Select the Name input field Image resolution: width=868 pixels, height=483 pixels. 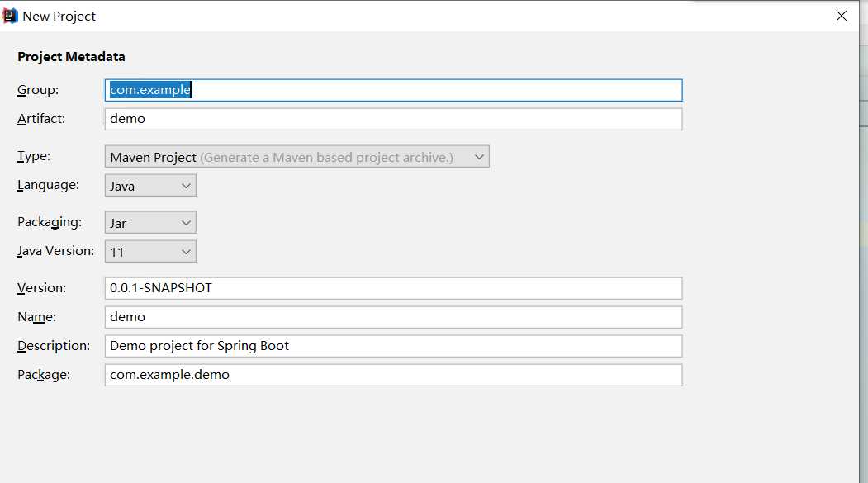[x=394, y=317]
